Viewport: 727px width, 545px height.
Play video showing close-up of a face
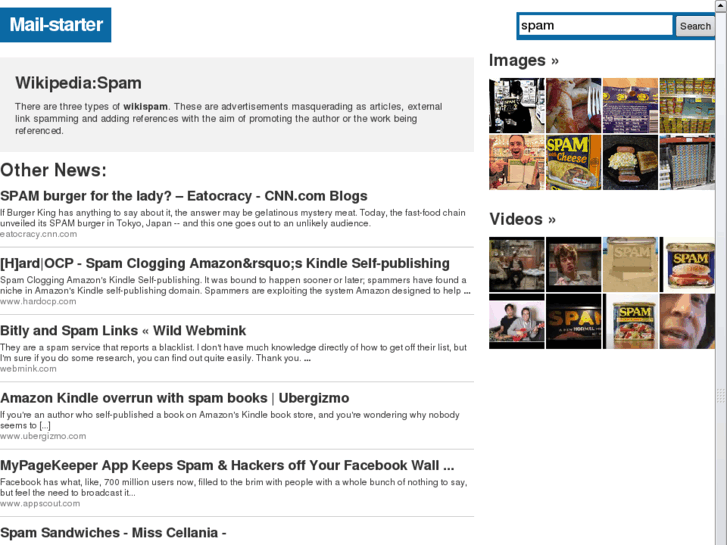[687, 321]
